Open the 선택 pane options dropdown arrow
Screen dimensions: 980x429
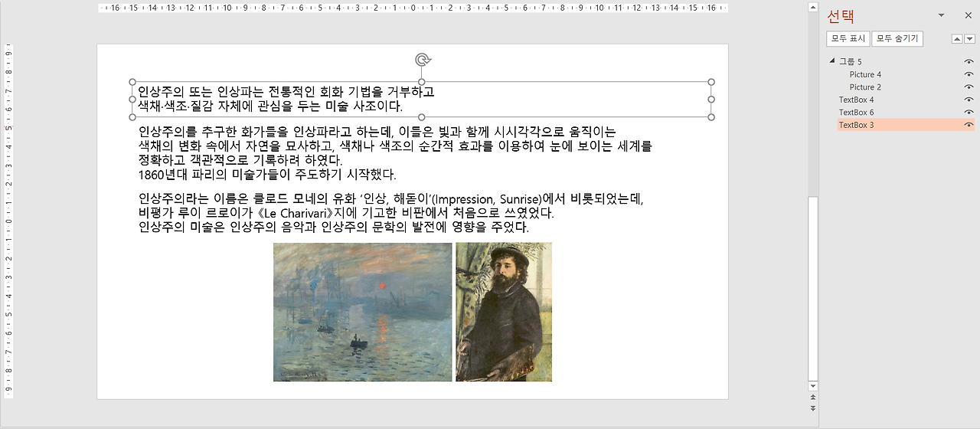click(942, 15)
